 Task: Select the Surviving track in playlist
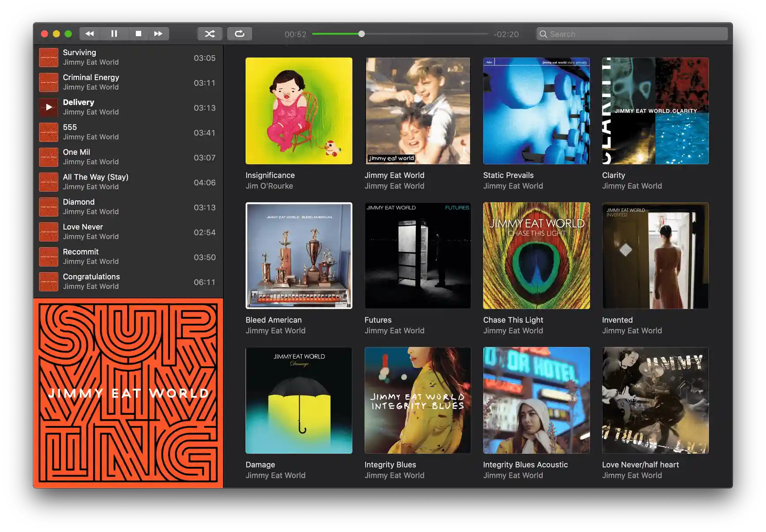click(128, 57)
